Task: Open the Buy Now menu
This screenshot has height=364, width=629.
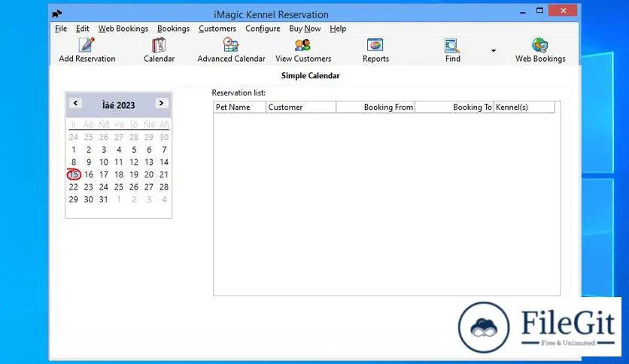Action: coord(305,29)
